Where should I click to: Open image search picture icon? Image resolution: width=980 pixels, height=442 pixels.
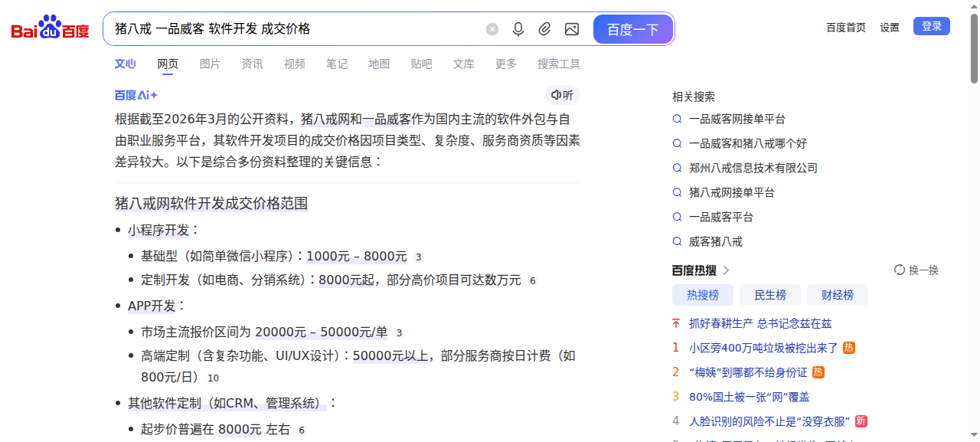[572, 29]
